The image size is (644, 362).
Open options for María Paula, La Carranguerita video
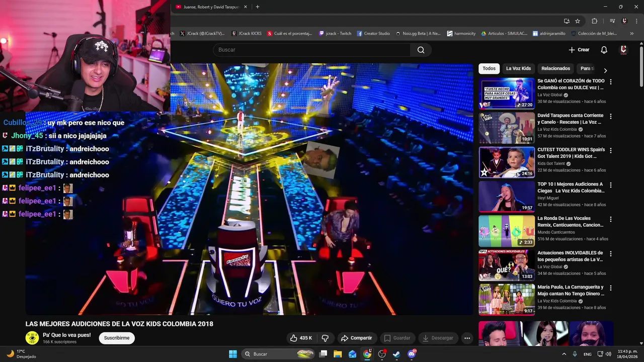(x=611, y=288)
